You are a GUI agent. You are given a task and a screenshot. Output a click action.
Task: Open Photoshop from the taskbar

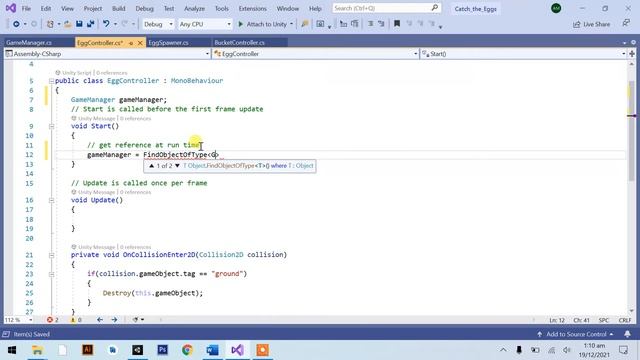162,350
